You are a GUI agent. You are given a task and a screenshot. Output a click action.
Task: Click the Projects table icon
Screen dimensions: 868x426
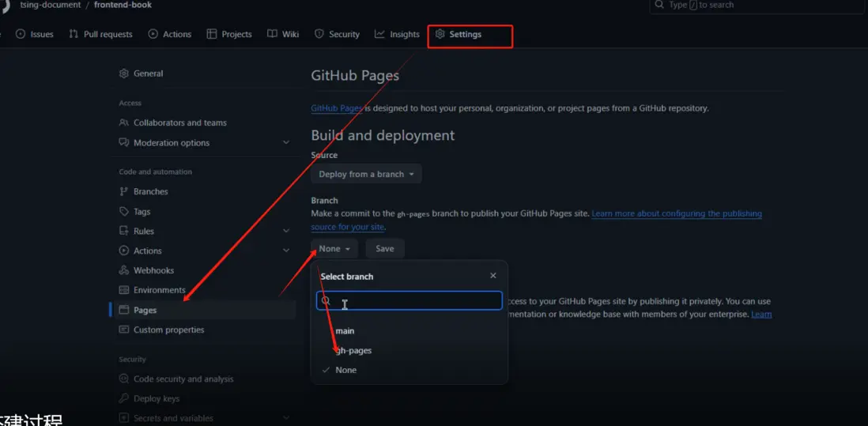click(211, 34)
